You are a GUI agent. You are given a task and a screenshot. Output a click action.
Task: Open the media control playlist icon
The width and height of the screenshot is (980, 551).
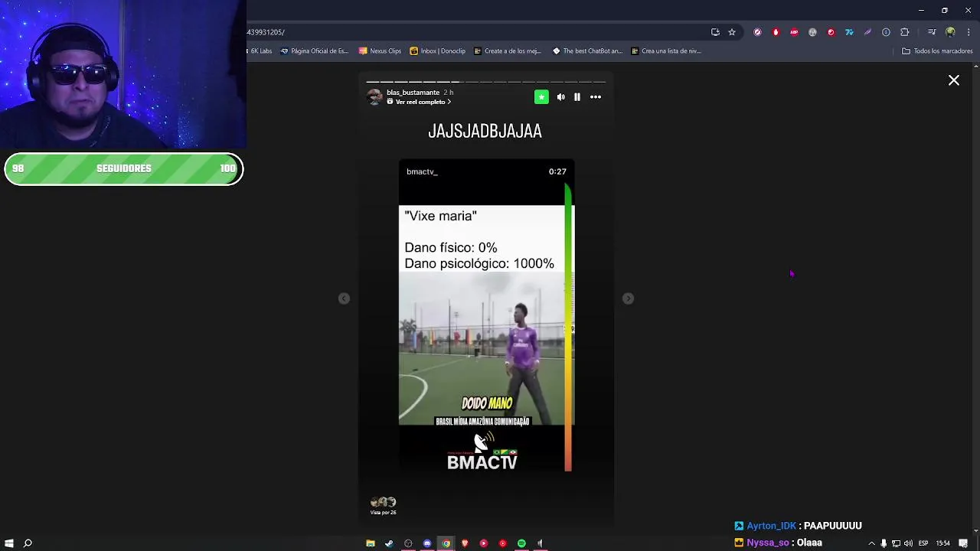pos(931,32)
